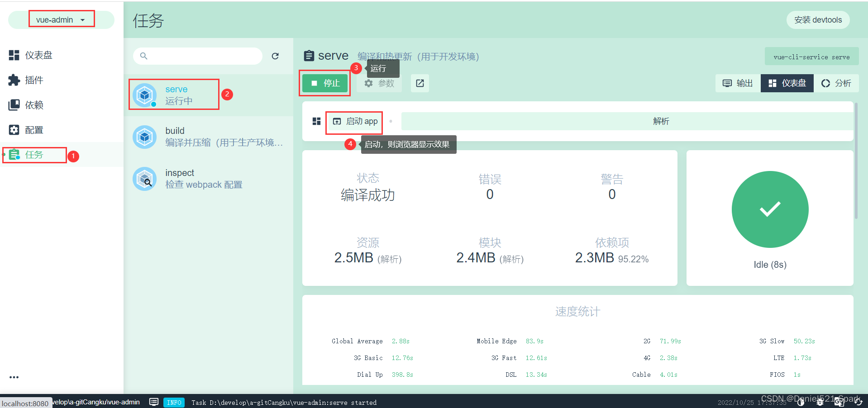Click the 编译成功 status value
868x408 pixels.
pos(367,195)
